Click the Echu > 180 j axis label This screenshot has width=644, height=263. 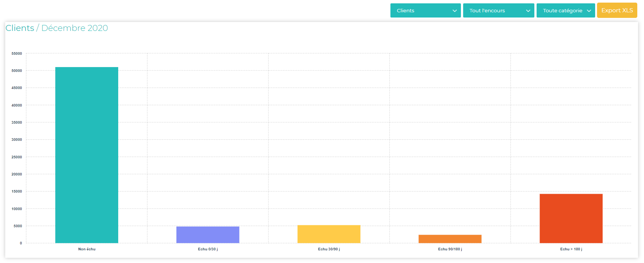pos(571,249)
